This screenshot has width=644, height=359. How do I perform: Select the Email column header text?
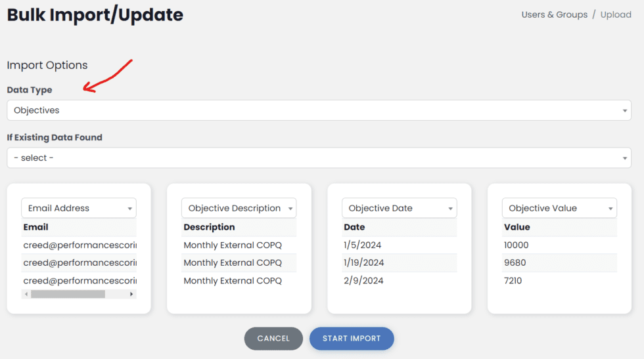tap(35, 227)
